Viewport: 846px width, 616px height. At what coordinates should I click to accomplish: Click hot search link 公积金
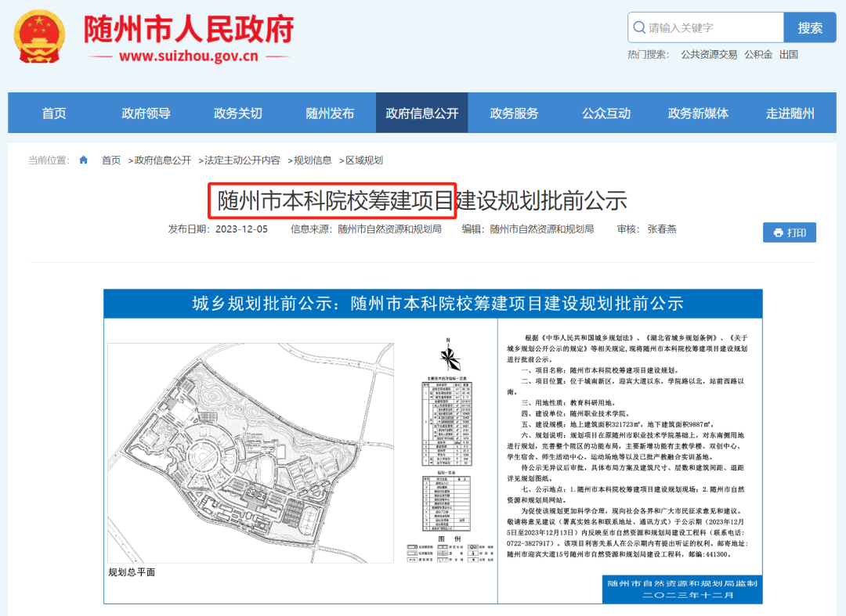tap(758, 55)
